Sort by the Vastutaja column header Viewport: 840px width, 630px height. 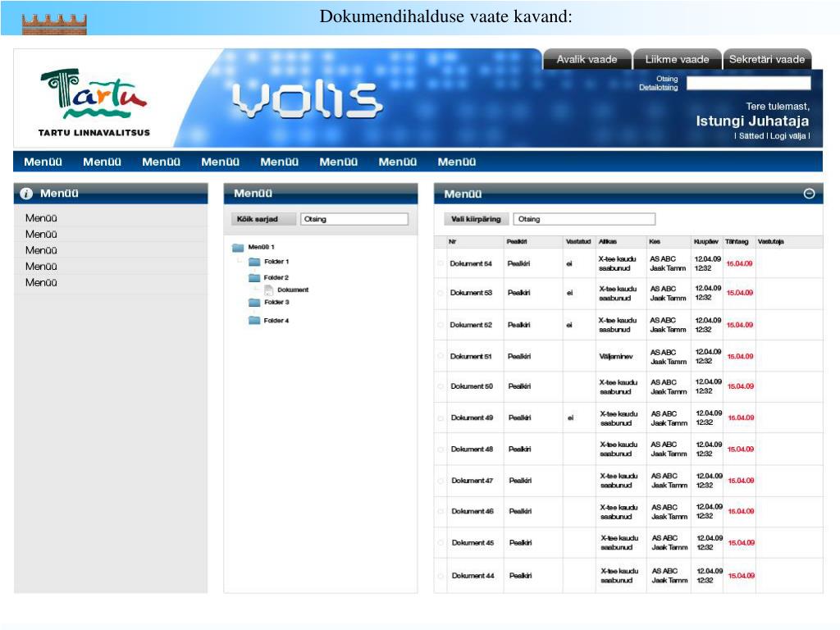(x=770, y=242)
